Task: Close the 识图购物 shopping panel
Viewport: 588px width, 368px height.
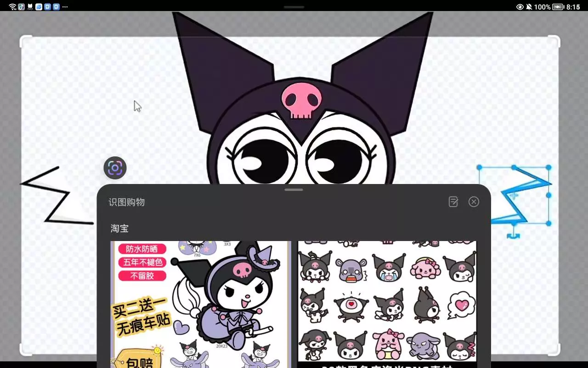Action: pos(474,202)
